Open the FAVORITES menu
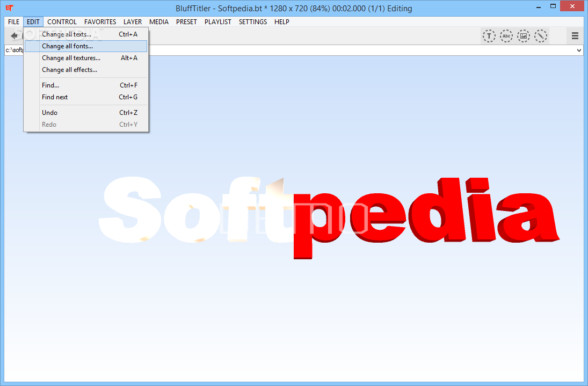588x386 pixels. [x=100, y=21]
